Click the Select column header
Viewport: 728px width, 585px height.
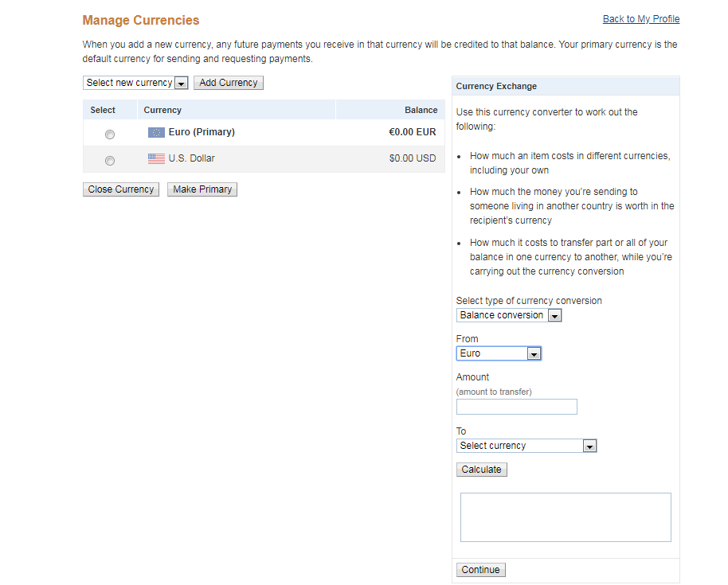click(x=103, y=110)
